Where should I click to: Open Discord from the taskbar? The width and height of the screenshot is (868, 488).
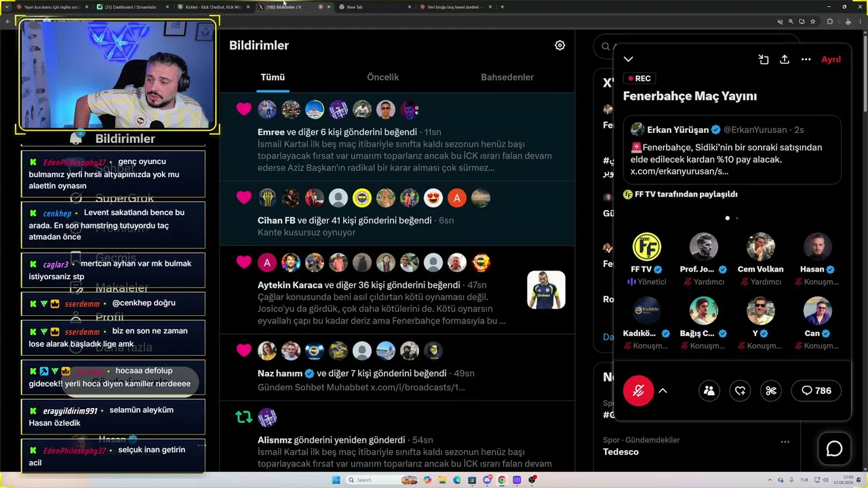(x=487, y=480)
